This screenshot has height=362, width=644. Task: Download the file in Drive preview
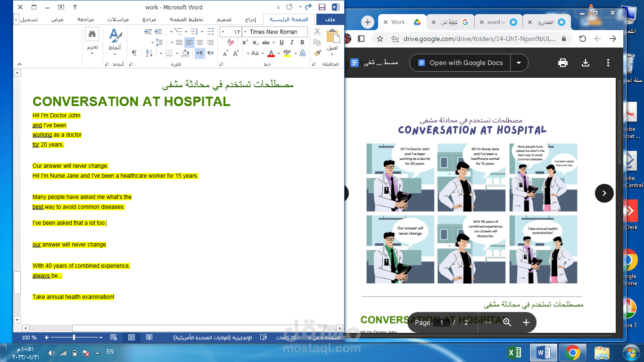586,63
